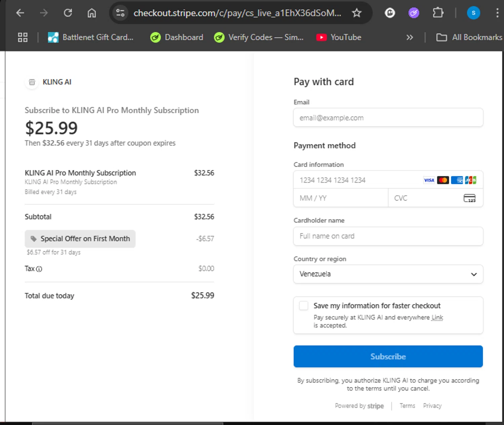Open the profile avatar menu

point(473,13)
